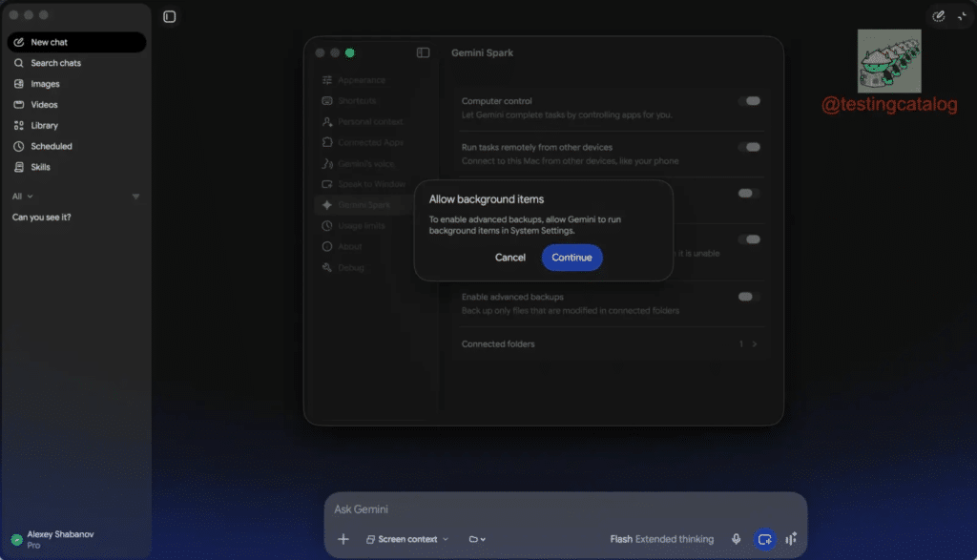The height and width of the screenshot is (560, 977).
Task: Toggle the Computer control switch
Action: [749, 101]
